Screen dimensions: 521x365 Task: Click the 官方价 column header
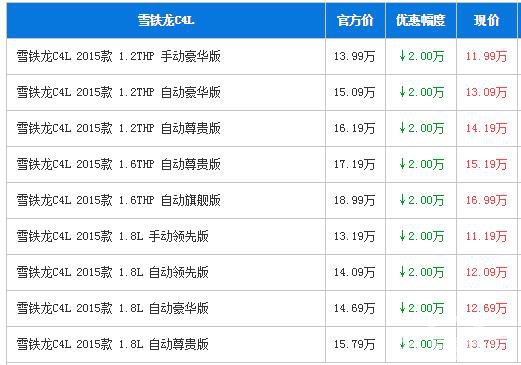[355, 21]
